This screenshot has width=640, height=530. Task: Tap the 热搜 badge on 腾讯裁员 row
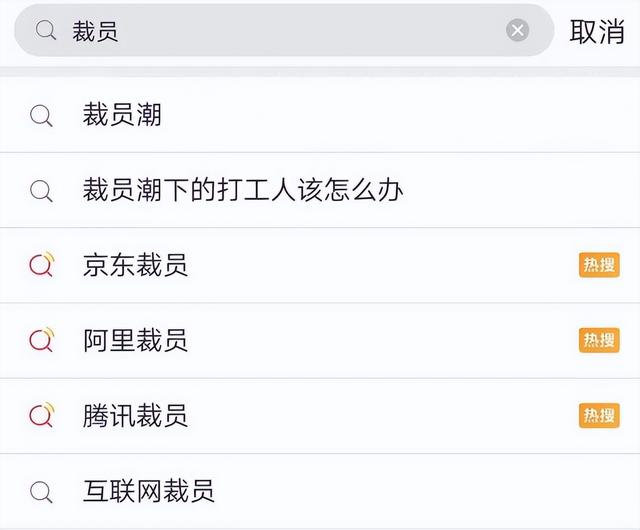(x=598, y=415)
